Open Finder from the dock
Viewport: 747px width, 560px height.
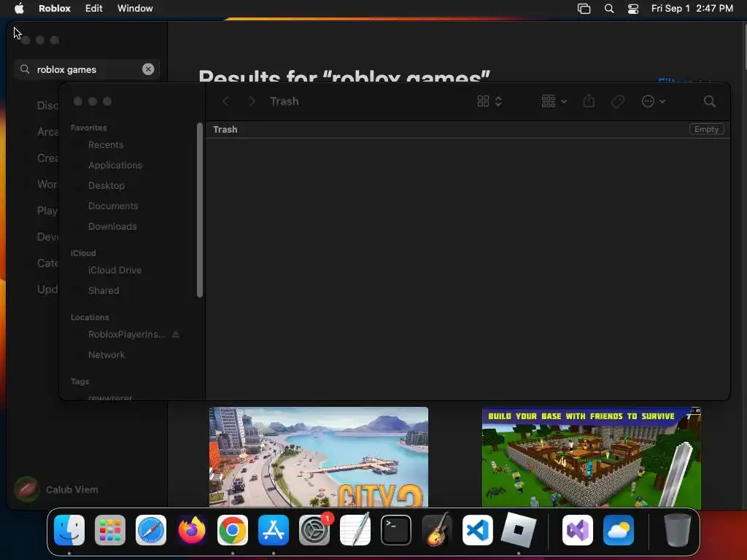pos(69,530)
